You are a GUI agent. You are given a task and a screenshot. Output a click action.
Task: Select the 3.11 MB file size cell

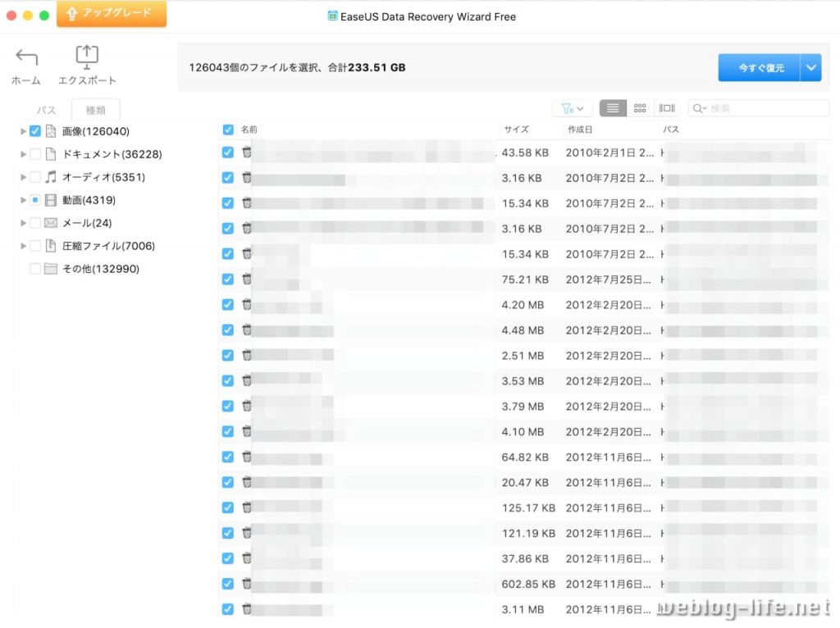pos(523,609)
